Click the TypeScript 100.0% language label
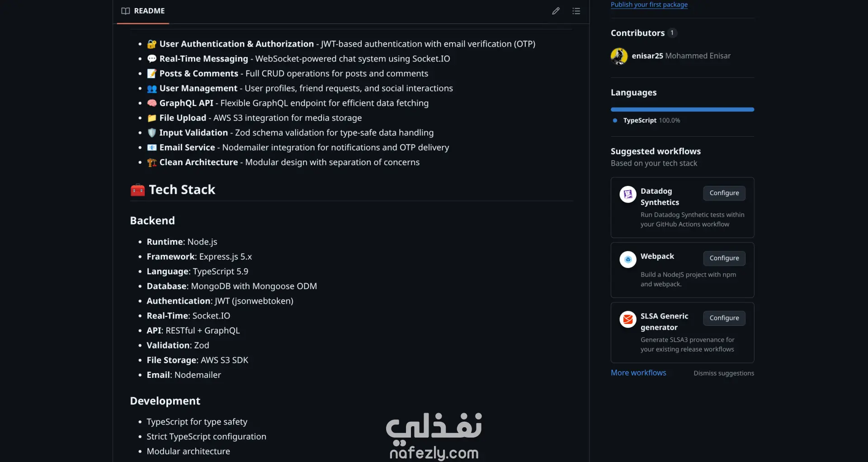The height and width of the screenshot is (462, 868). pos(651,120)
